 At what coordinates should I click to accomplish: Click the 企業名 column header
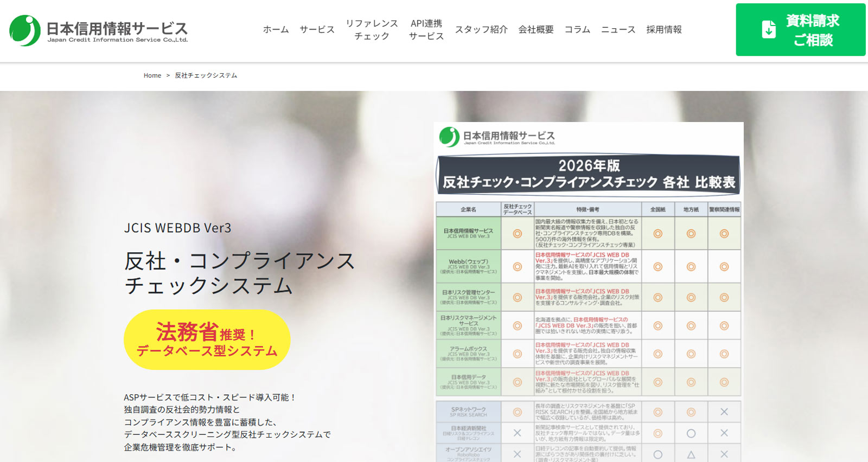click(x=468, y=209)
